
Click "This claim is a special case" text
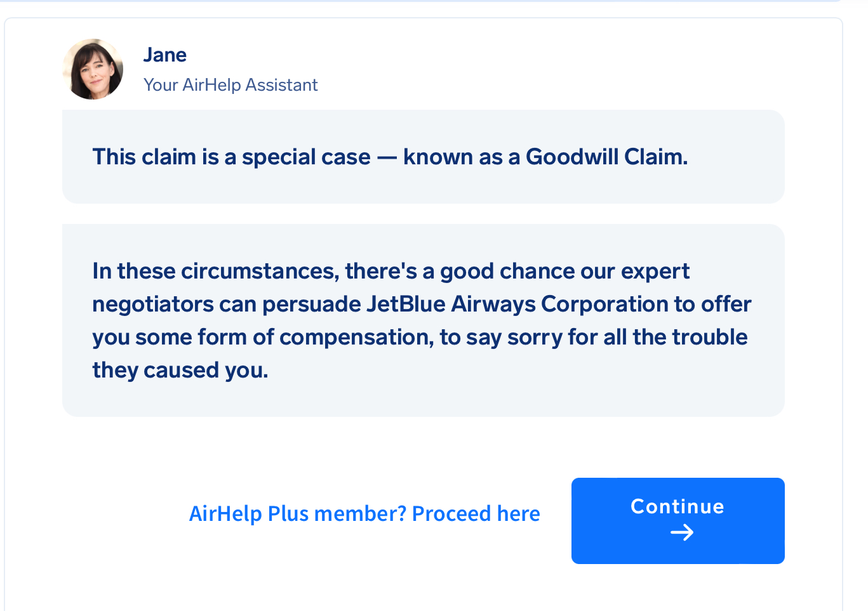(x=231, y=157)
